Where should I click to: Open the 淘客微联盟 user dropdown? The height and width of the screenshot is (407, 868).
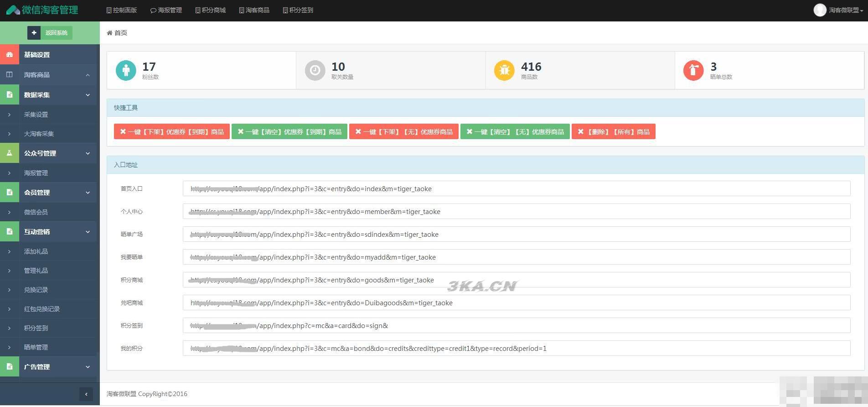tap(846, 10)
